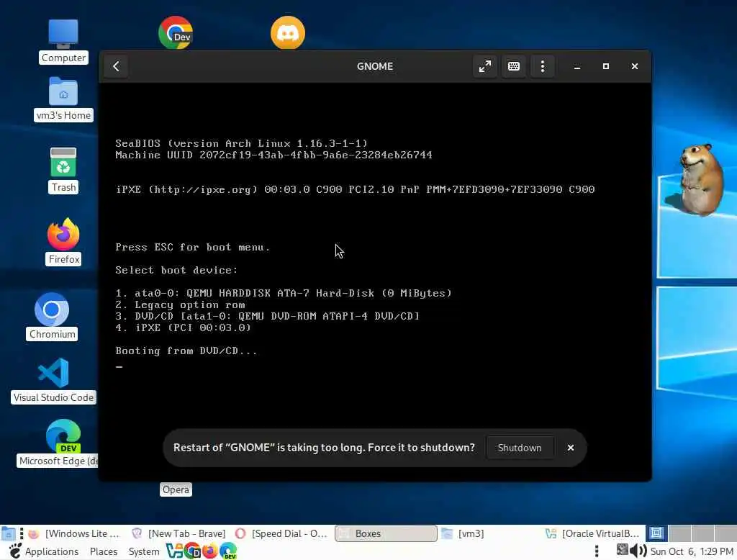Open the Discord desktop icon

coord(288,32)
